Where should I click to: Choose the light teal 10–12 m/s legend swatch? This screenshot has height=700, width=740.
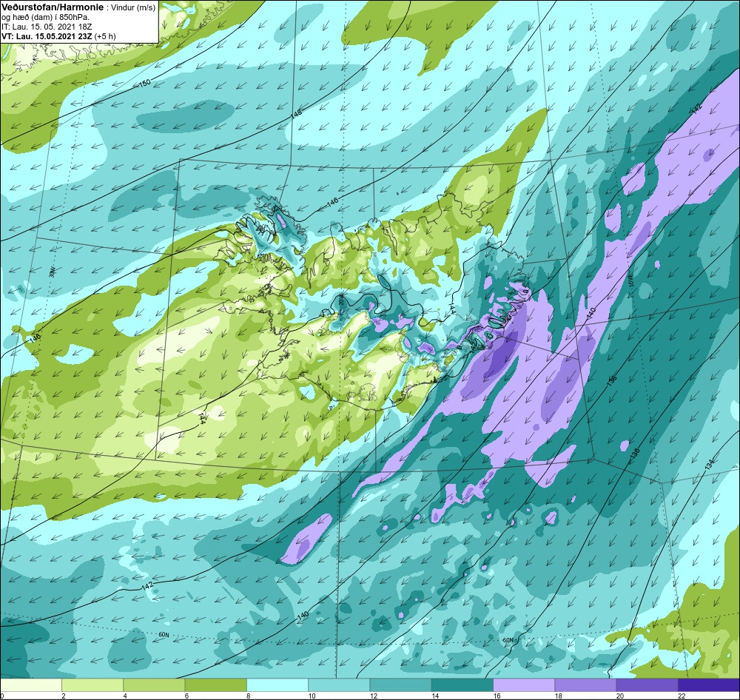tap(340, 684)
